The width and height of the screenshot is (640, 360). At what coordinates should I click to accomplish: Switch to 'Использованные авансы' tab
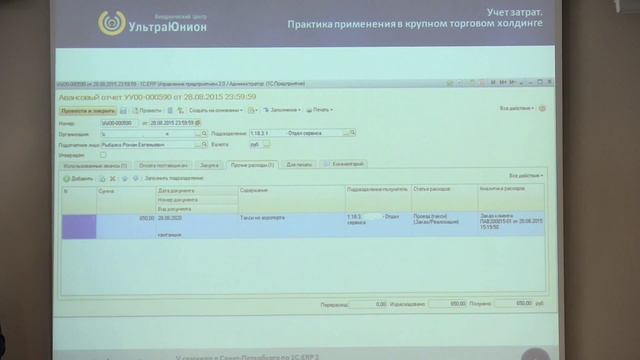click(95, 166)
